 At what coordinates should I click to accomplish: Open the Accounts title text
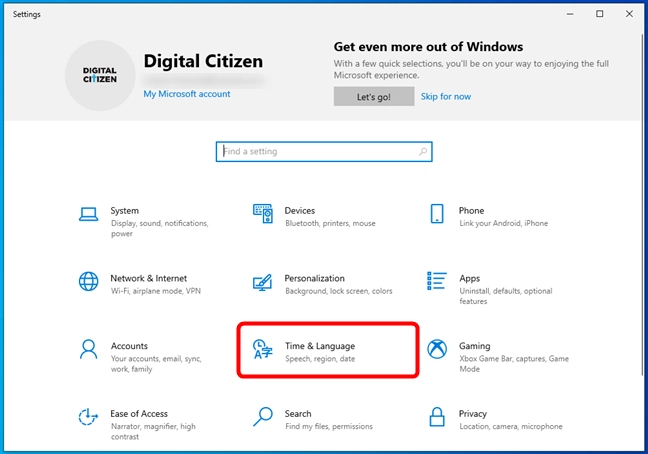129,346
